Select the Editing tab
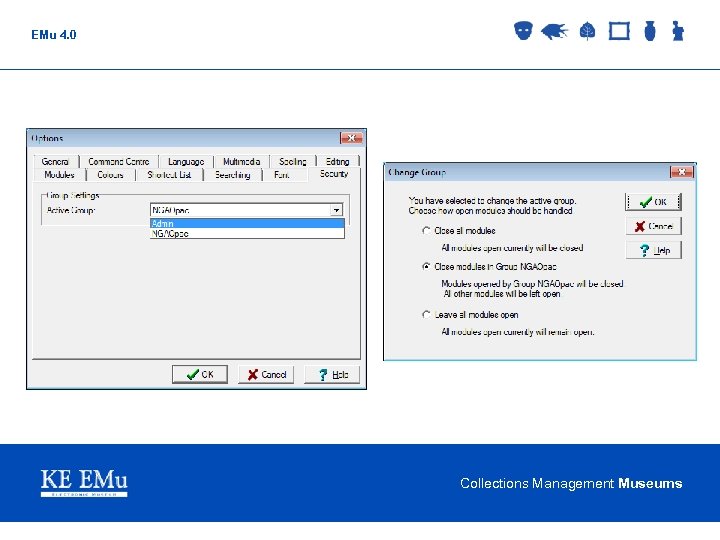Screen dimensions: 720x540 pyautogui.click(x=338, y=162)
